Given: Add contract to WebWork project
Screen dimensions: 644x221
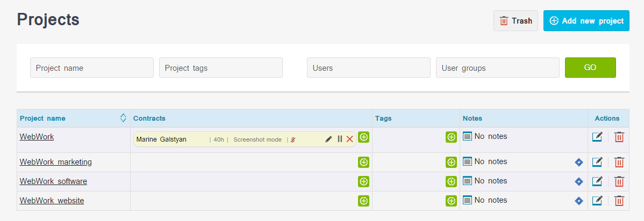Looking at the screenshot, I should [363, 137].
